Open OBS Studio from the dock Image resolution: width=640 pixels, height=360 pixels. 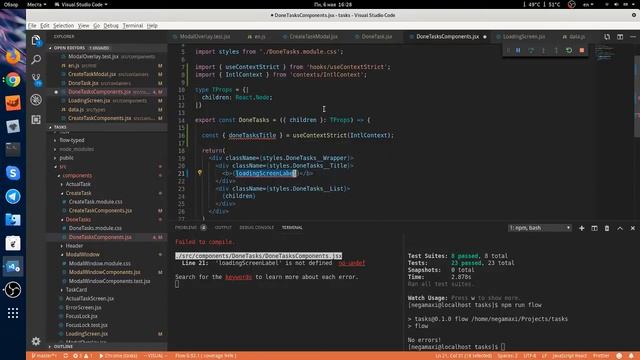(x=13, y=290)
